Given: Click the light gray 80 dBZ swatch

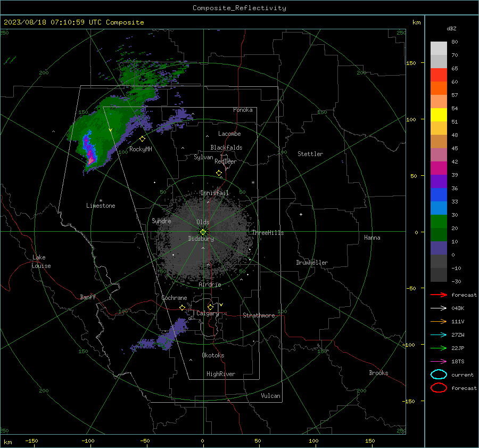Looking at the screenshot, I should click(x=439, y=48).
